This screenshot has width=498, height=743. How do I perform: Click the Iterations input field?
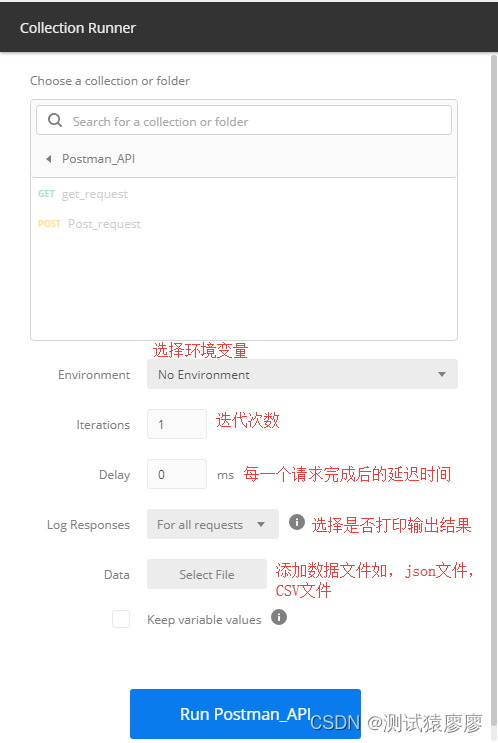point(177,424)
